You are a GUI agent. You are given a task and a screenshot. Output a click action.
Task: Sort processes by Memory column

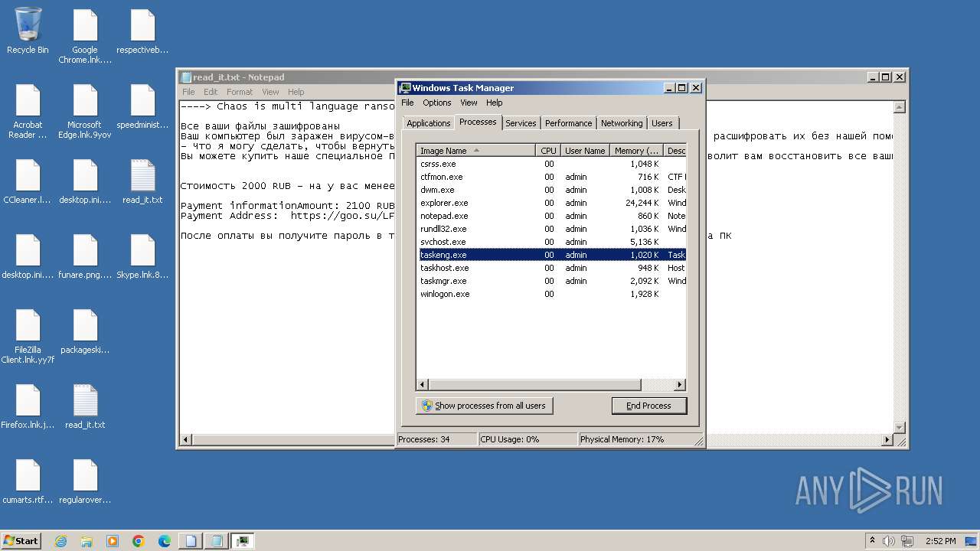[x=636, y=151]
